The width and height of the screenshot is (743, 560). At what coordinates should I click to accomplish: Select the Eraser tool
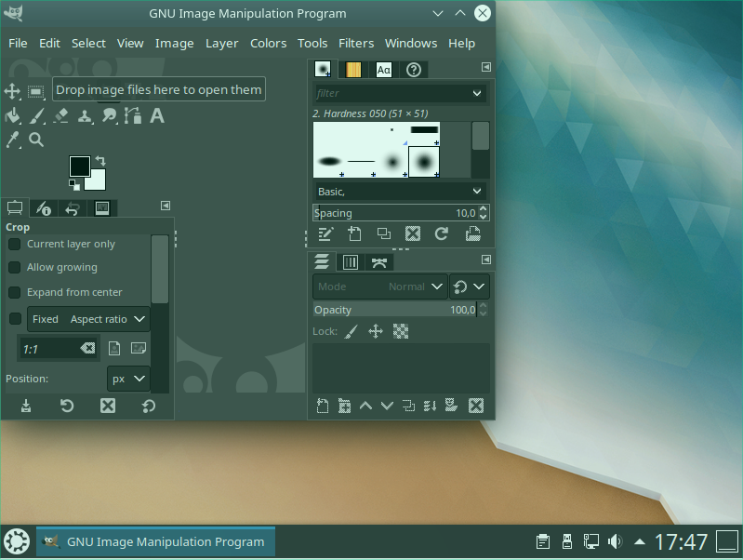pyautogui.click(x=60, y=115)
